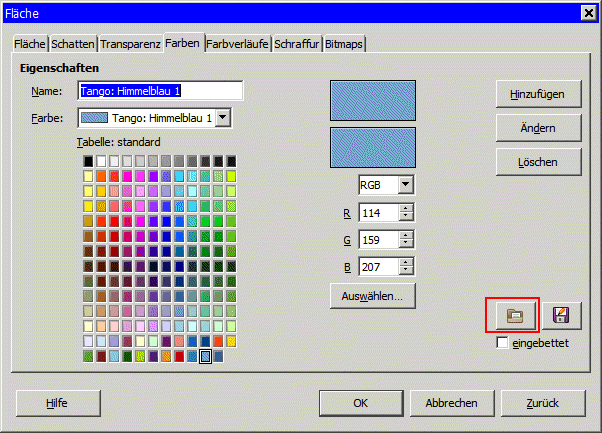
Task: Click the R value field showing 114
Action: 379,213
